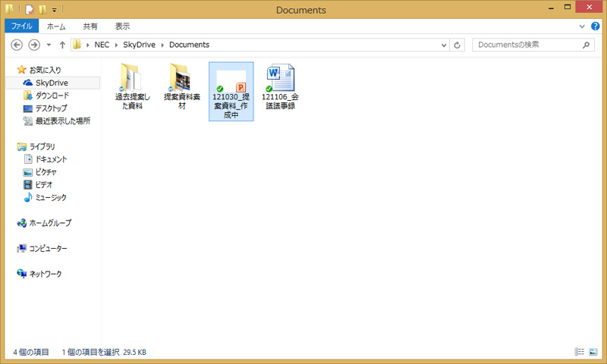Viewport: 607px width, 364px height.
Task: Click the Forward navigation arrow
Action: [x=33, y=45]
